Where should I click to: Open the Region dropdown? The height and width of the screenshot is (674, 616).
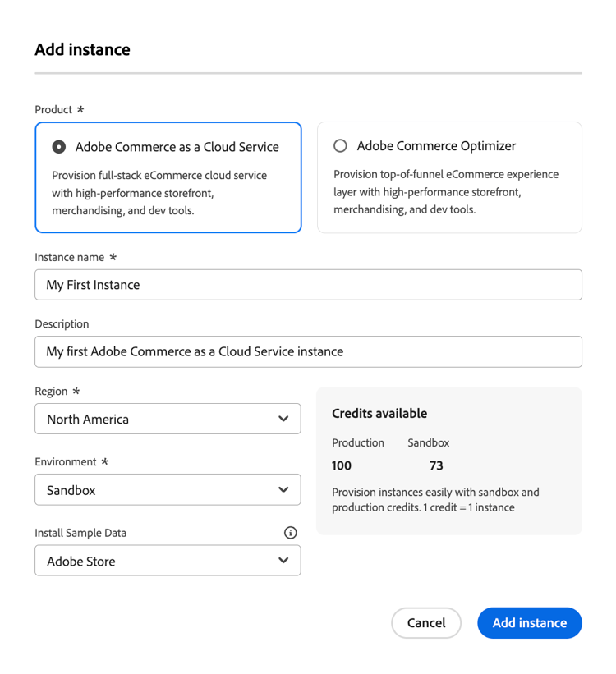point(168,419)
